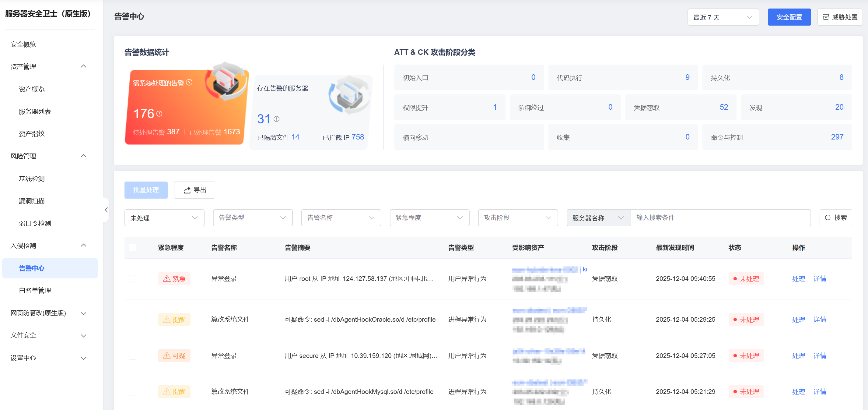Go to 白名单管理 menu item

pyautogui.click(x=35, y=290)
